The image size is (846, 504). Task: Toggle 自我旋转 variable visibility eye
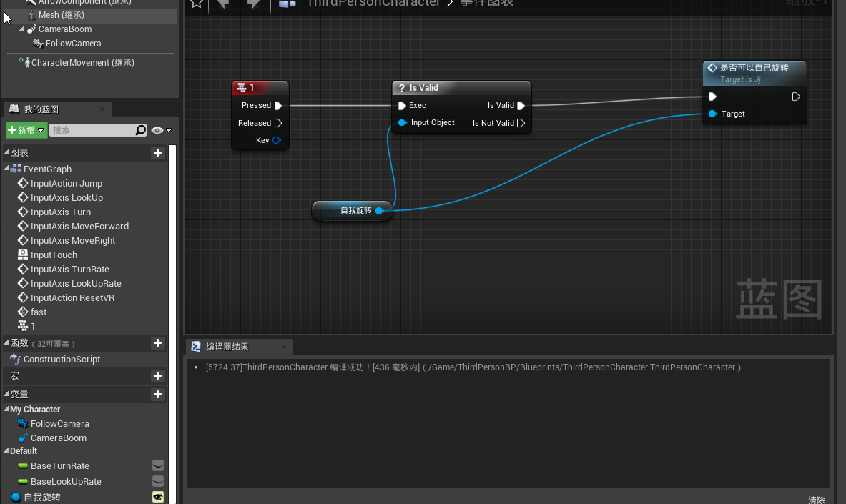158,497
